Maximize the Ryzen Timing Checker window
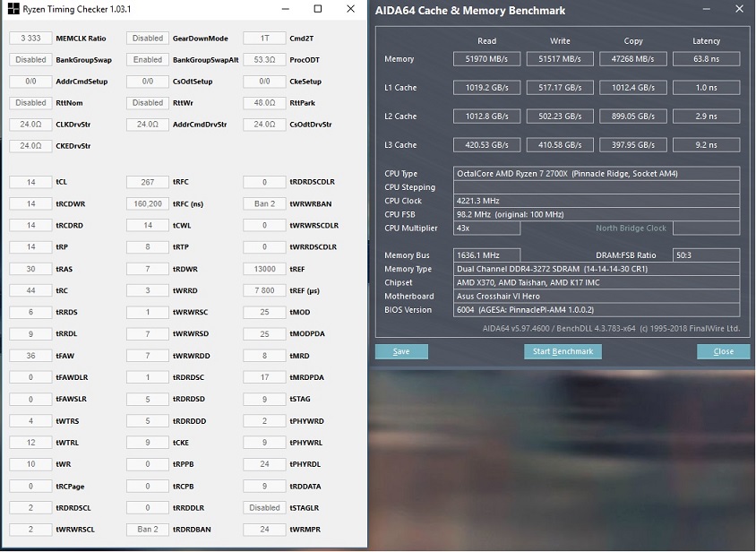Screen dimensions: 756x552 [318, 9]
